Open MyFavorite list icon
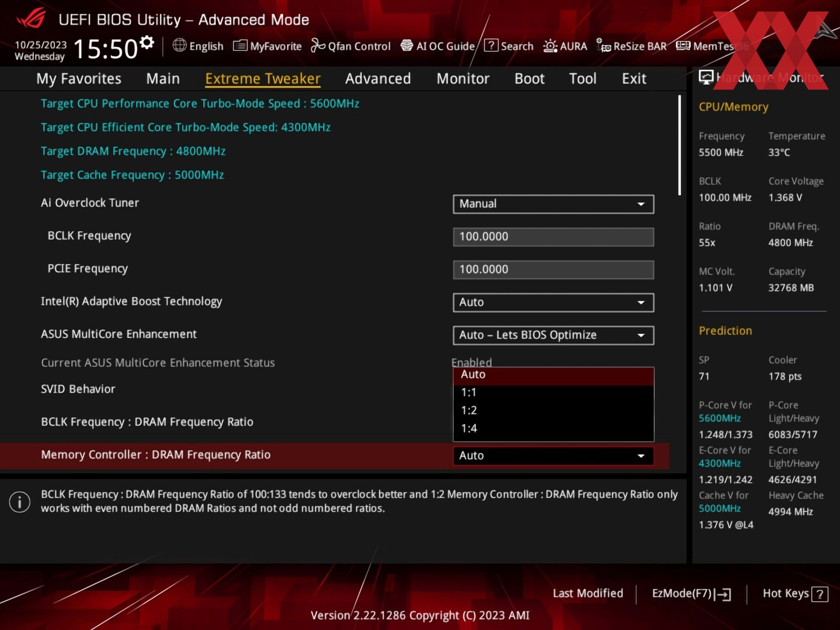 pos(240,45)
